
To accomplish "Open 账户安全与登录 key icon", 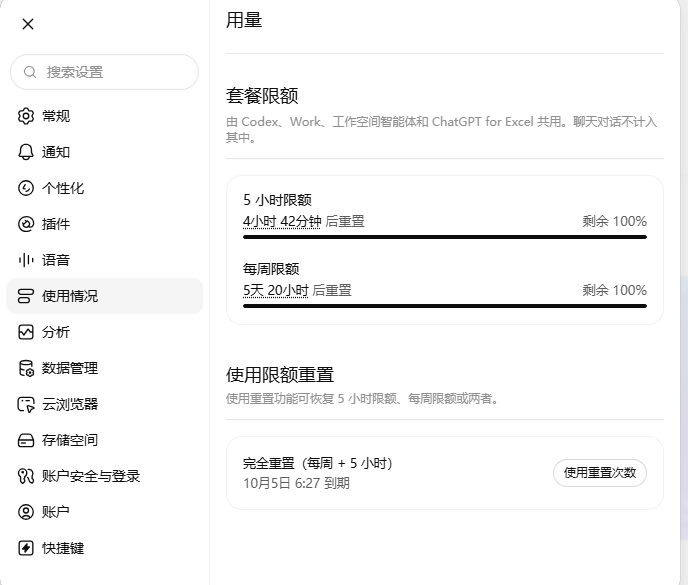I will (x=26, y=476).
